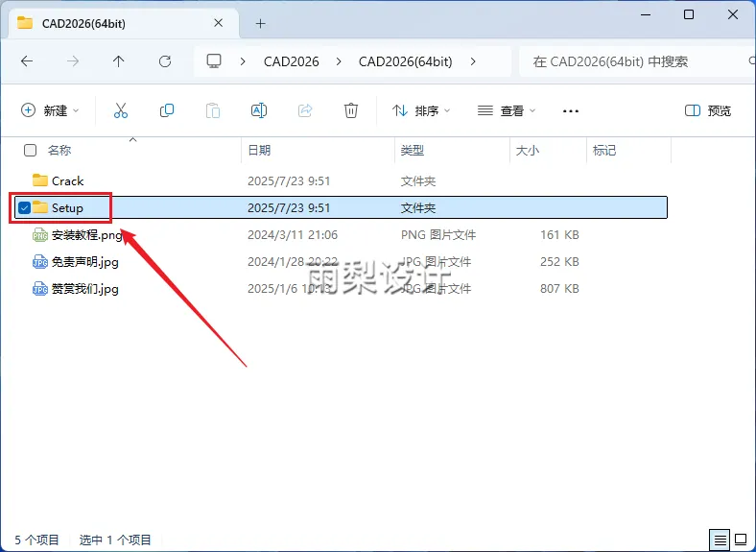The width and height of the screenshot is (756, 552).
Task: Sort by the 类型 column header
Action: click(x=413, y=150)
